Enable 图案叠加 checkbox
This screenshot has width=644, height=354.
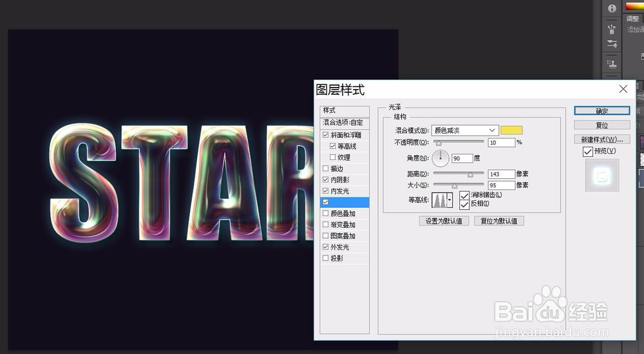(x=326, y=236)
